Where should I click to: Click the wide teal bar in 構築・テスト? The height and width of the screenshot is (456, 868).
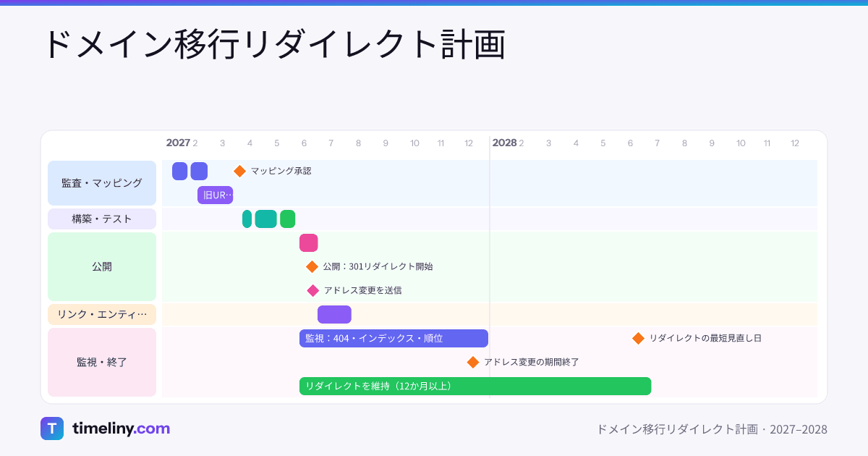pos(266,219)
